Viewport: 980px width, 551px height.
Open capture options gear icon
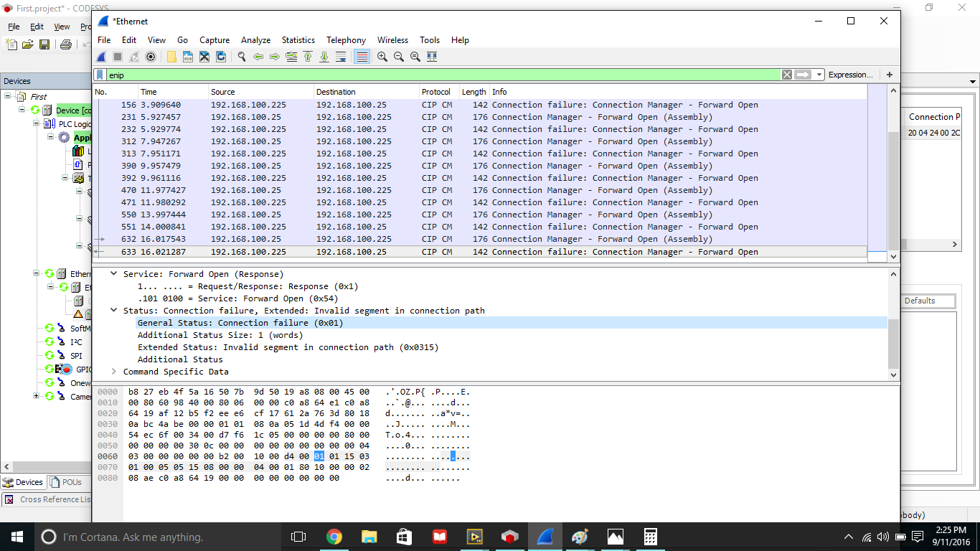pos(151,57)
